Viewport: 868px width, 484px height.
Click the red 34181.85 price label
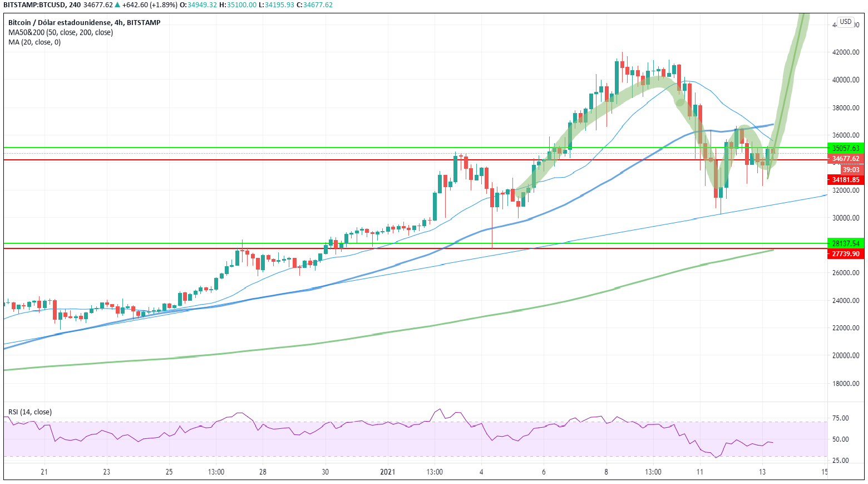[x=845, y=180]
